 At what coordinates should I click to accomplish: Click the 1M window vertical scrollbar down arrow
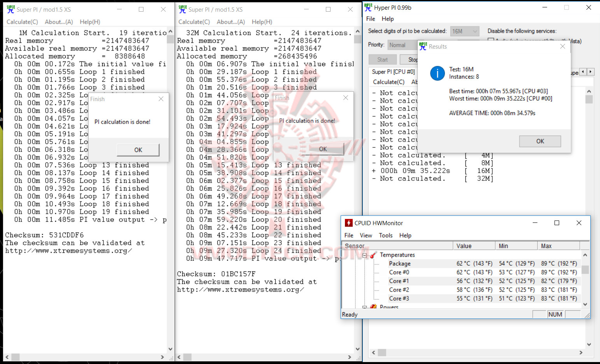[x=170, y=349]
